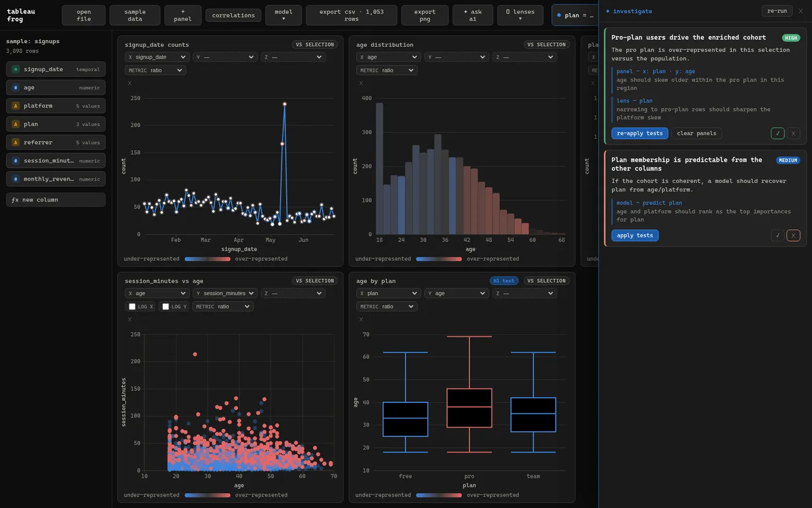Remove the age distribution panel using its X

point(361,84)
